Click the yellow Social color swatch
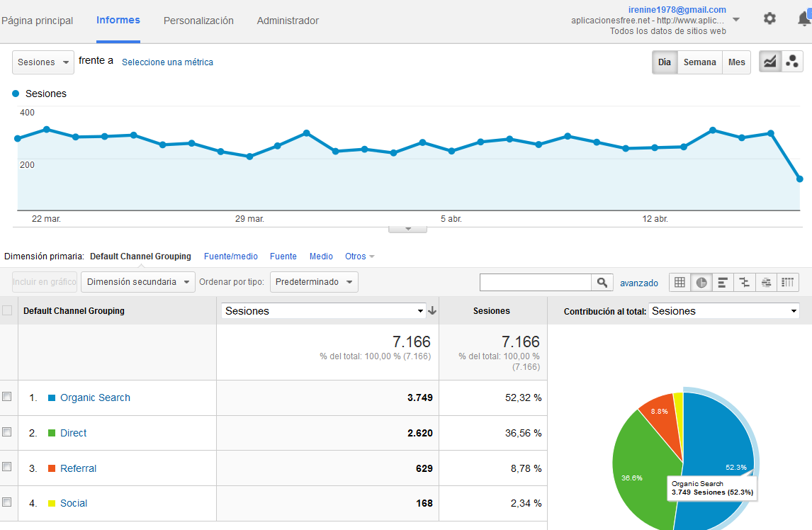Image resolution: width=812 pixels, height=530 pixels. [x=52, y=503]
